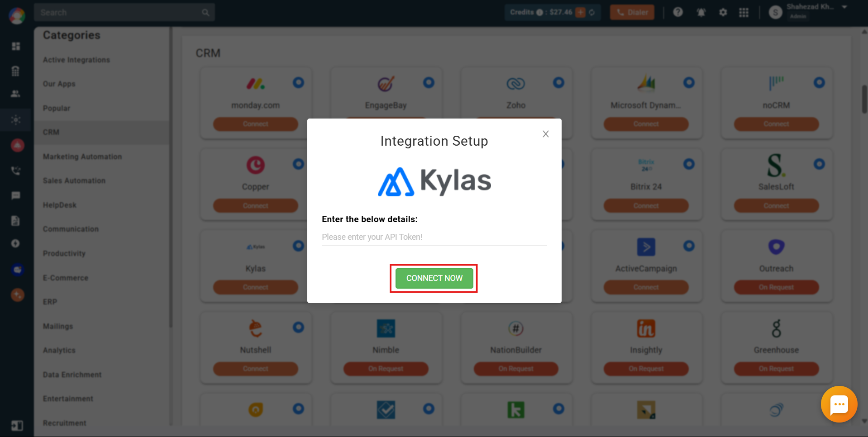This screenshot has width=868, height=437.
Task: Connect the monday.com integration
Action: point(256,124)
